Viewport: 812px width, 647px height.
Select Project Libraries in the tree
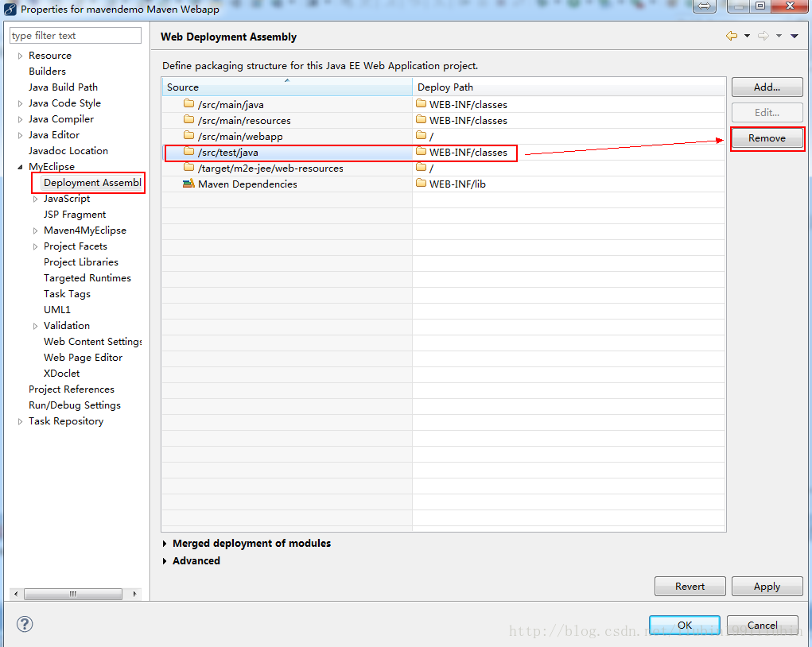click(81, 262)
